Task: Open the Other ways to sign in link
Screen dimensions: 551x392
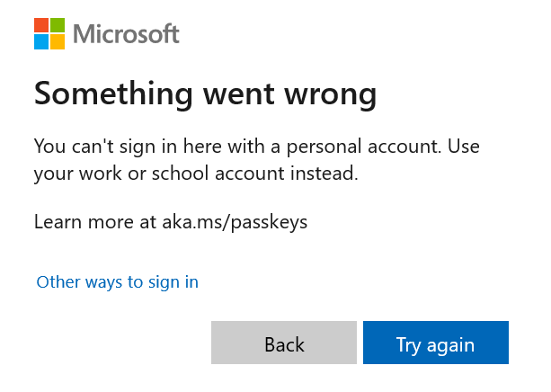Action: pos(118,282)
